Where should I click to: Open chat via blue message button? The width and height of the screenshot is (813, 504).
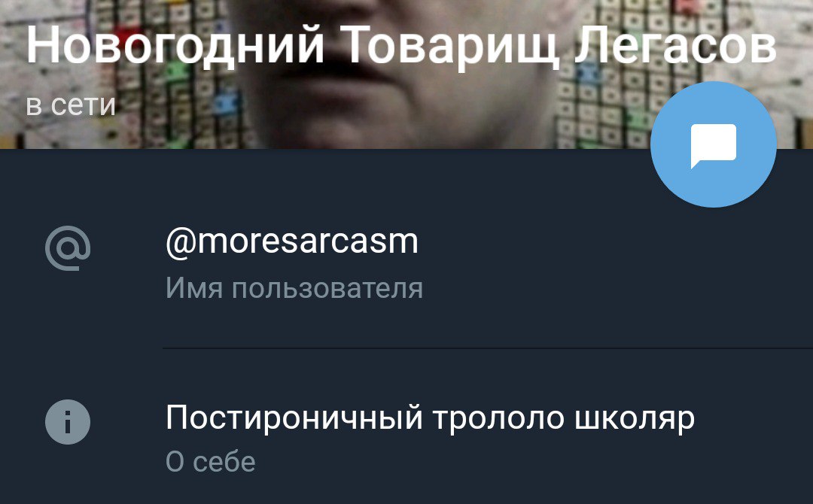[714, 144]
